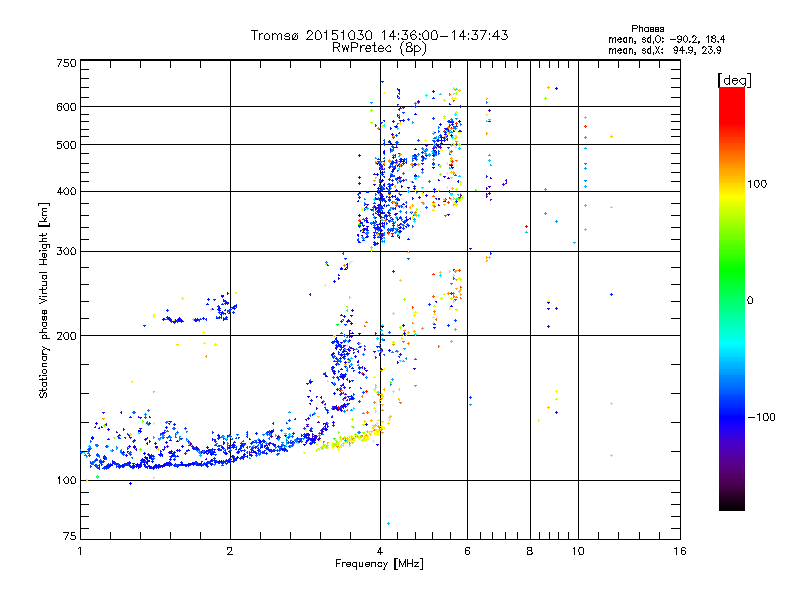Viewport: 800px width, 600px height.
Task: Click the 'mean, sd,O: -90.2, 18.4' line
Action: (666, 39)
